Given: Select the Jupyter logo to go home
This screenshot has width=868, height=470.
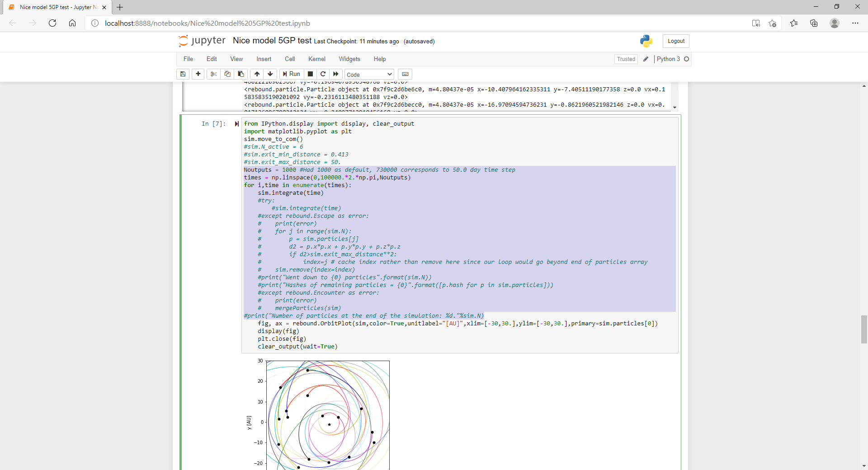Looking at the screenshot, I should pos(201,41).
